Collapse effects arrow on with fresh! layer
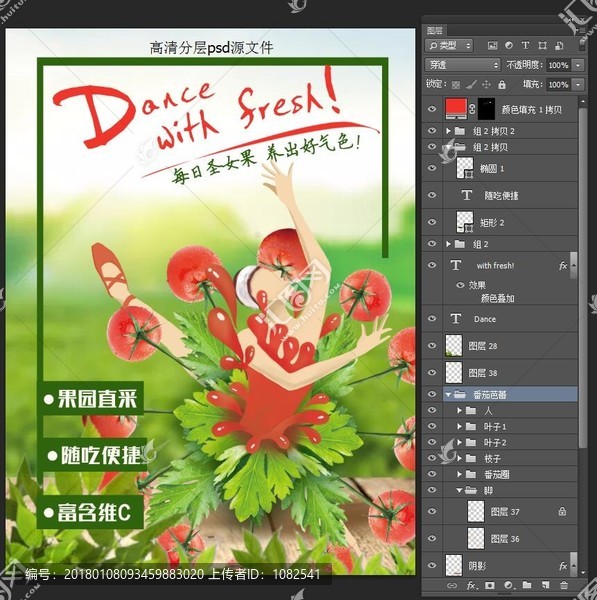The width and height of the screenshot is (597, 600). 574,265
